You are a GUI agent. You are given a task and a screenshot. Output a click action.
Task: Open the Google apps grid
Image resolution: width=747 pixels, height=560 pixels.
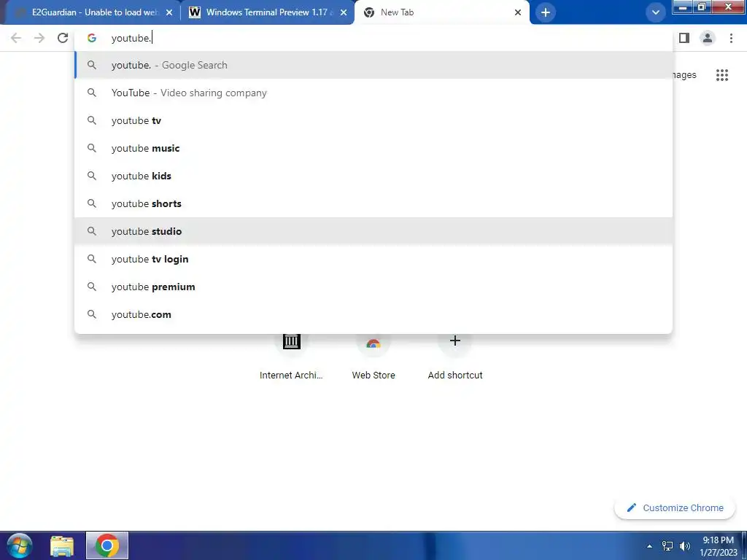click(722, 75)
